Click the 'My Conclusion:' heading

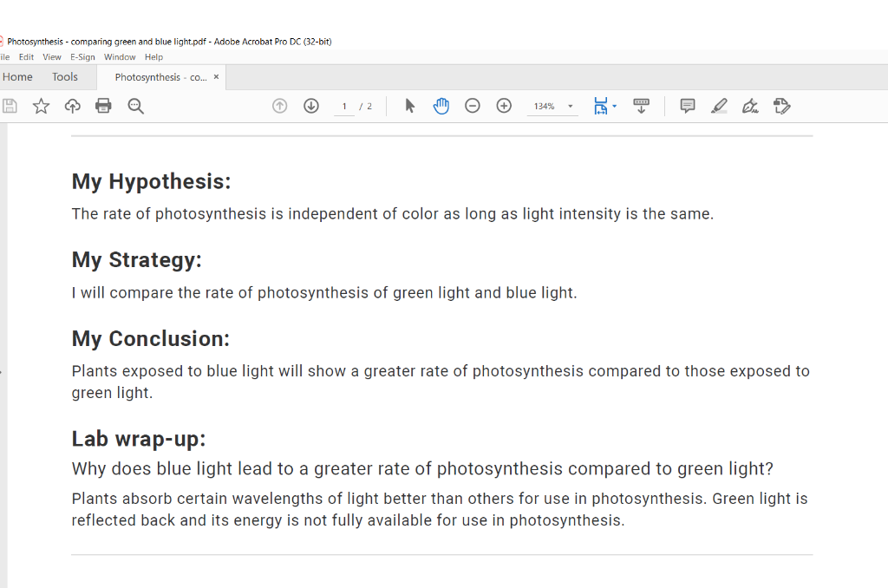point(151,339)
